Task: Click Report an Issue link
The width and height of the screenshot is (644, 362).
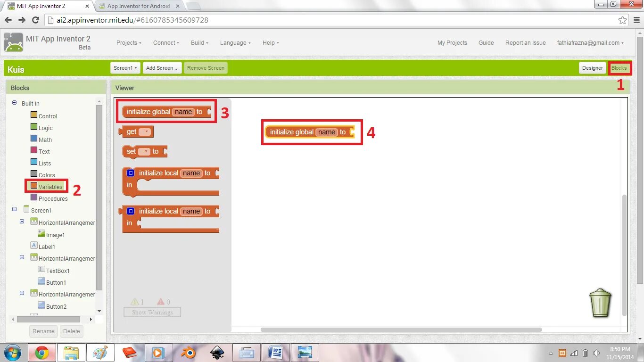Action: [x=525, y=43]
